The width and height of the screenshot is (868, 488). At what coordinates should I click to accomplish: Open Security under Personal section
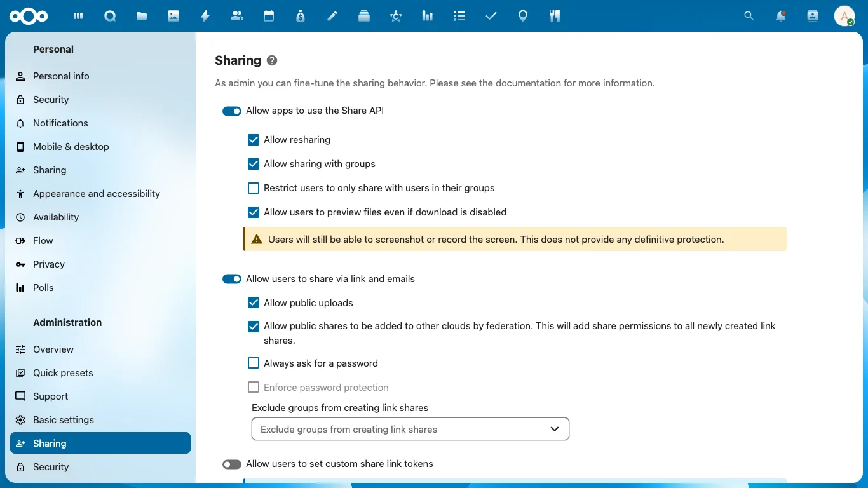[x=100, y=100]
